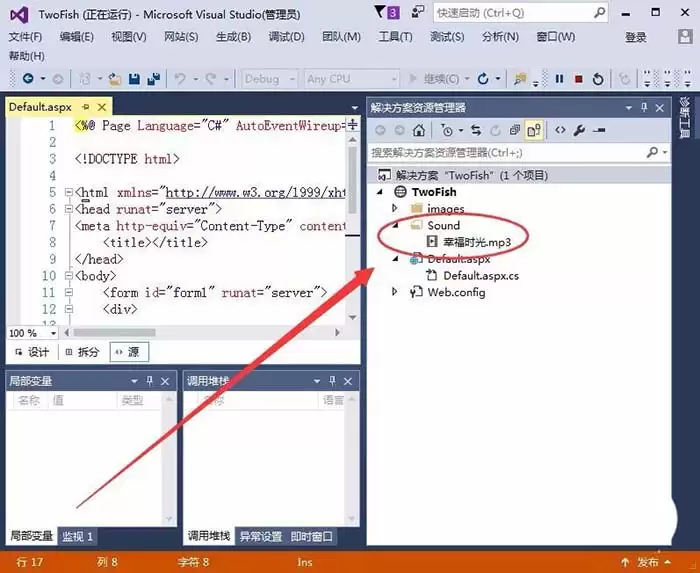Click the Navigate Backward toolbar arrow

point(28,79)
